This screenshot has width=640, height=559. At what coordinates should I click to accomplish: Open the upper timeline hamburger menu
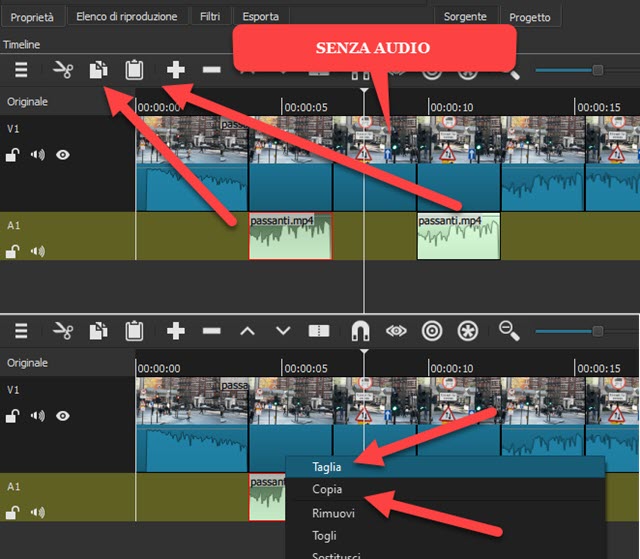click(x=21, y=70)
